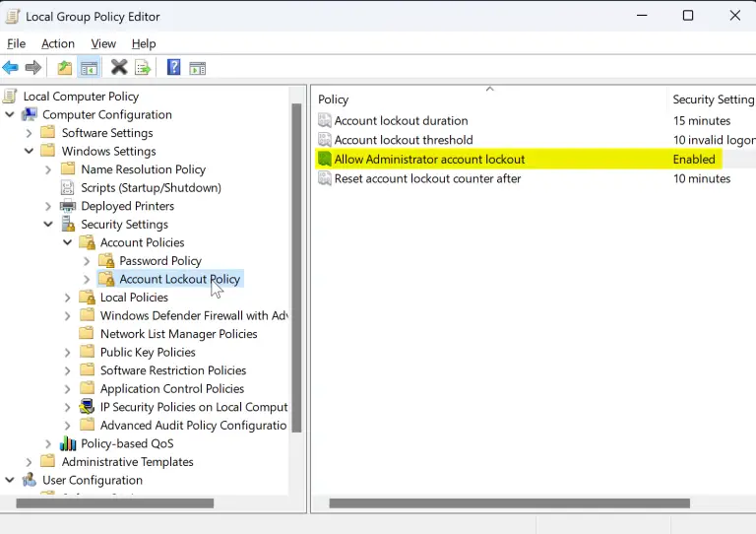Viewport: 756px width, 534px height.
Task: Select Windows Defender Firewall tree item
Action: [194, 315]
